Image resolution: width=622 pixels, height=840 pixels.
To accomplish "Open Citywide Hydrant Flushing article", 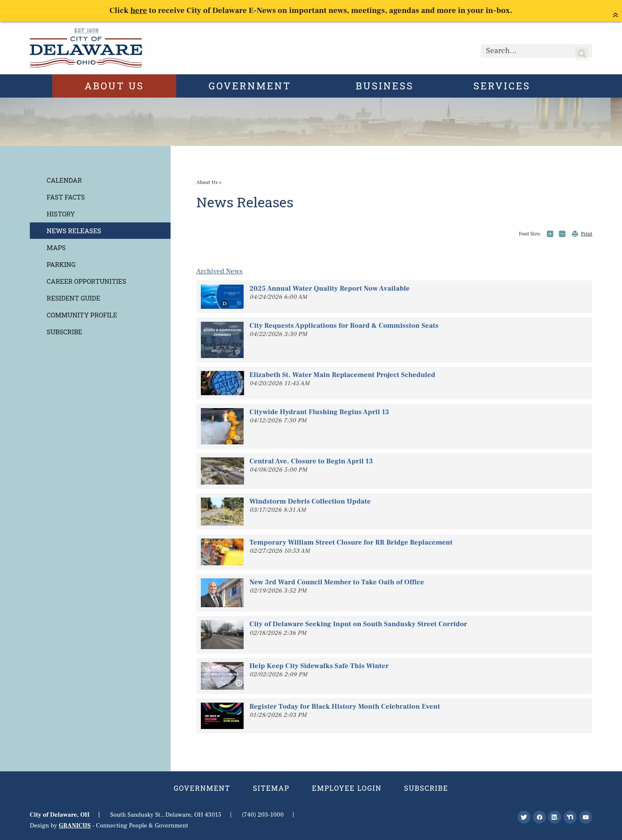I will coord(319,412).
